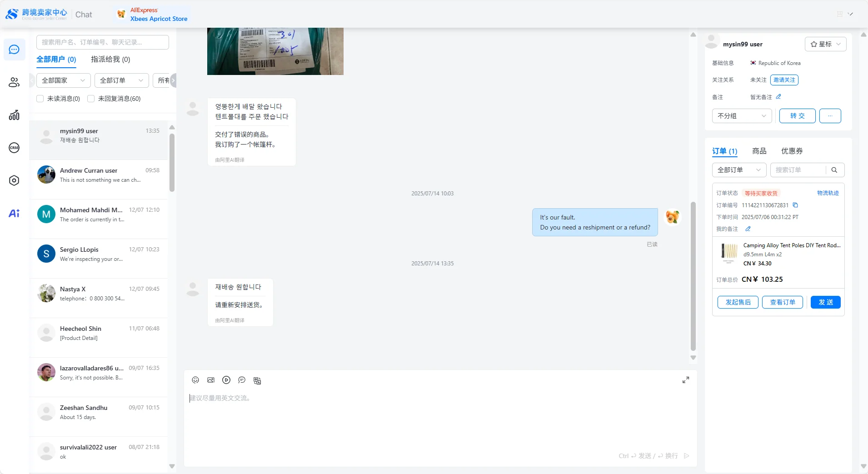Click the mysin99 user name in profile panel
Viewport: 868px width, 474px height.
coord(743,44)
